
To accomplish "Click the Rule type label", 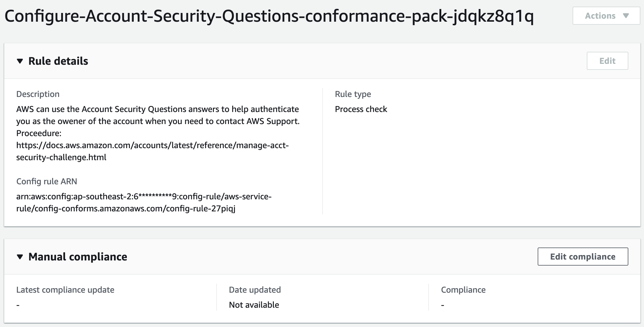I will click(x=353, y=94).
